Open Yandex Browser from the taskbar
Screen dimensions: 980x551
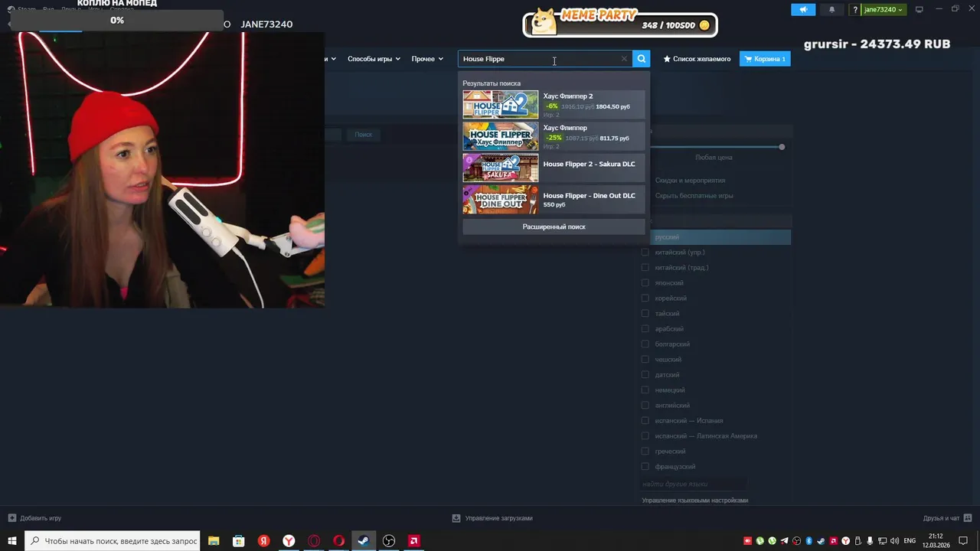(289, 541)
